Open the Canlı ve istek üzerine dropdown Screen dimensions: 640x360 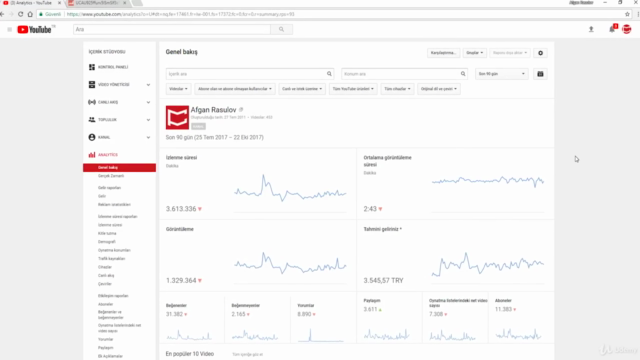click(302, 89)
